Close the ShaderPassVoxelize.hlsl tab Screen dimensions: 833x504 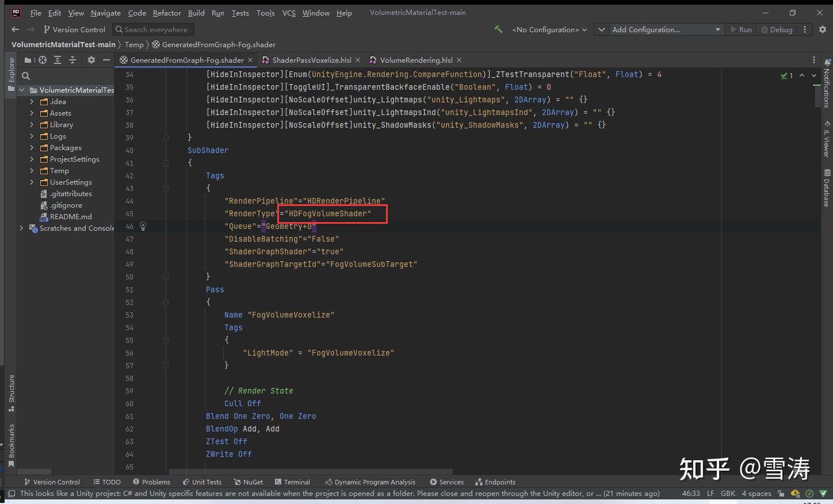coord(358,60)
